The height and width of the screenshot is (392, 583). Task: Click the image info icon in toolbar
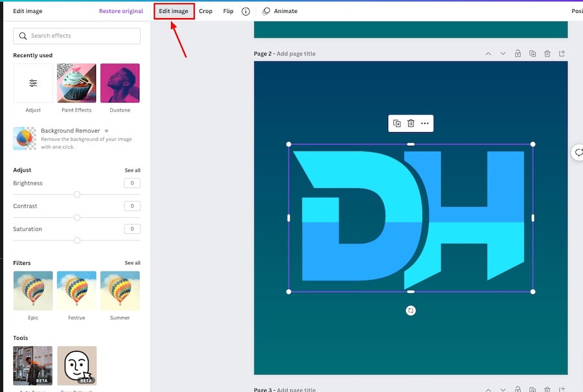pyautogui.click(x=246, y=11)
